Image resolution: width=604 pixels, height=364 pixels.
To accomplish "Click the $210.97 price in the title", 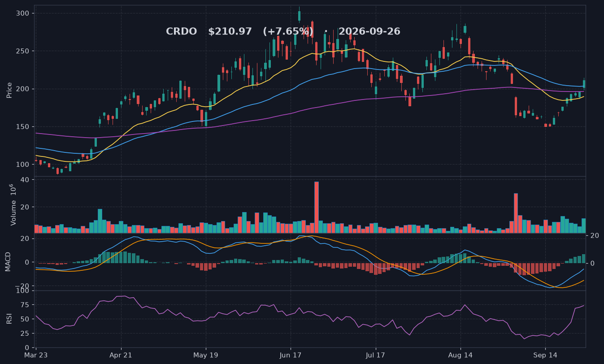I will [x=230, y=32].
